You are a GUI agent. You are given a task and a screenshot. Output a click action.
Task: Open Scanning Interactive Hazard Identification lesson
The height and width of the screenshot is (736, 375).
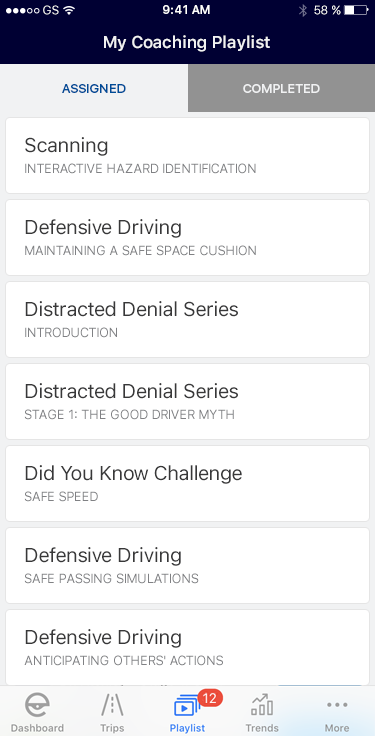(187, 155)
